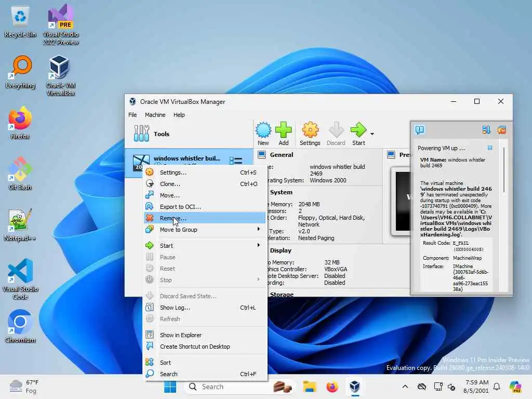Choose Search in context menu
Screen dimensions: 532x399
204,374
